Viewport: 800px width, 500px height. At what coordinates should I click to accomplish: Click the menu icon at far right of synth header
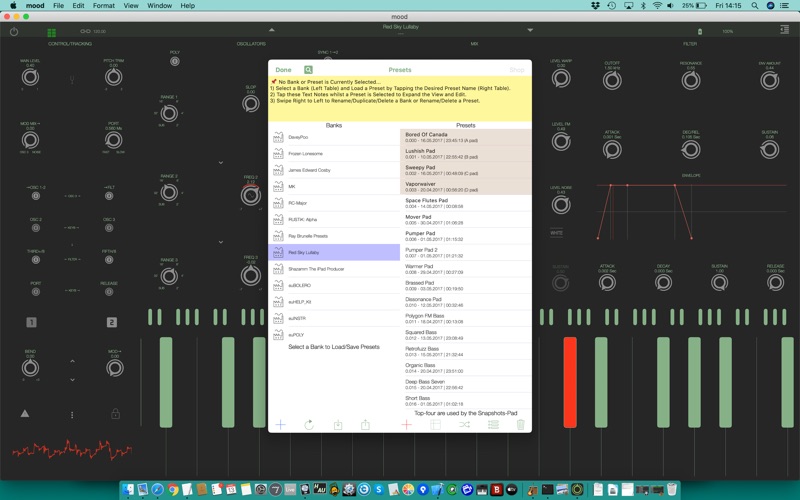click(785, 30)
